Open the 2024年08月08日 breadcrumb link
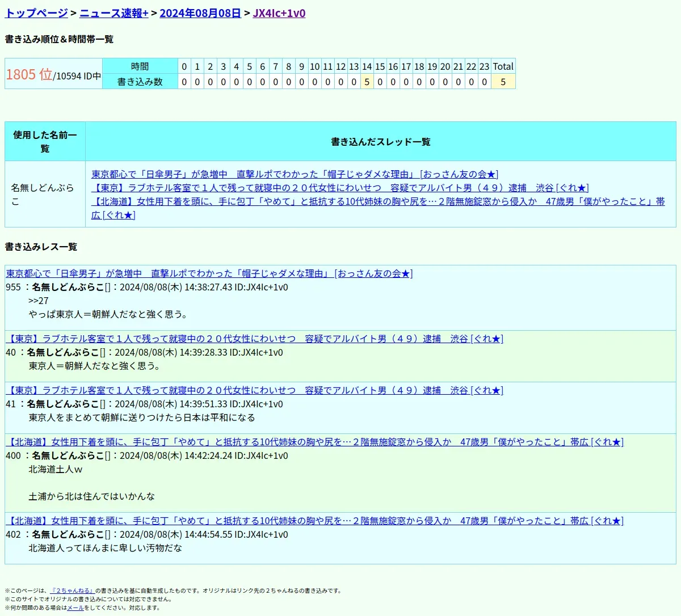The image size is (681, 616). [200, 13]
